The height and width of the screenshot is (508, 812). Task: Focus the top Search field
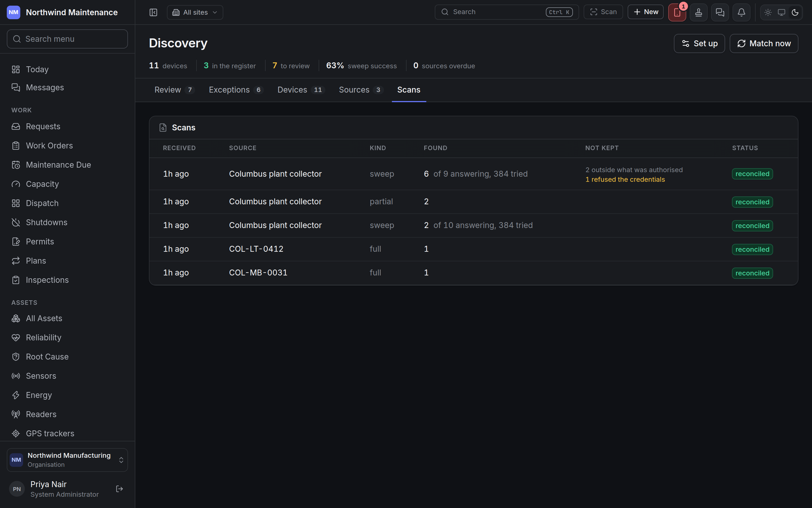pos(507,12)
